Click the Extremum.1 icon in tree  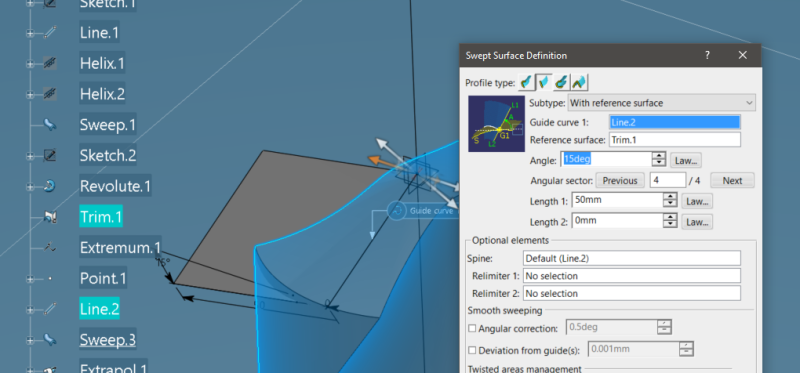49,248
